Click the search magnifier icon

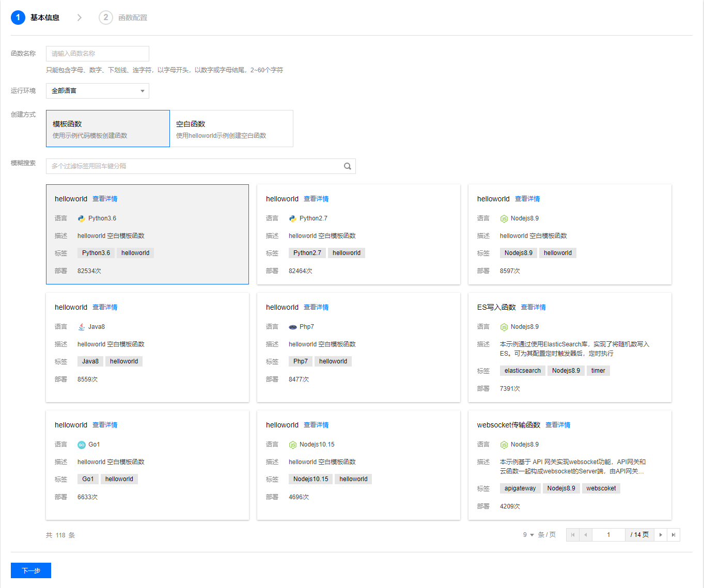tap(348, 166)
